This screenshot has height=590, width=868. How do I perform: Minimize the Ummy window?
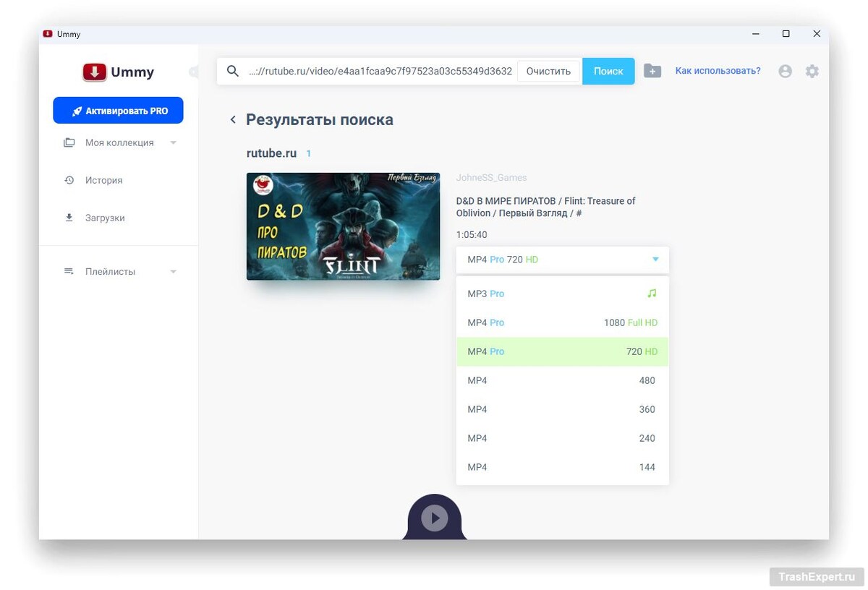[755, 34]
